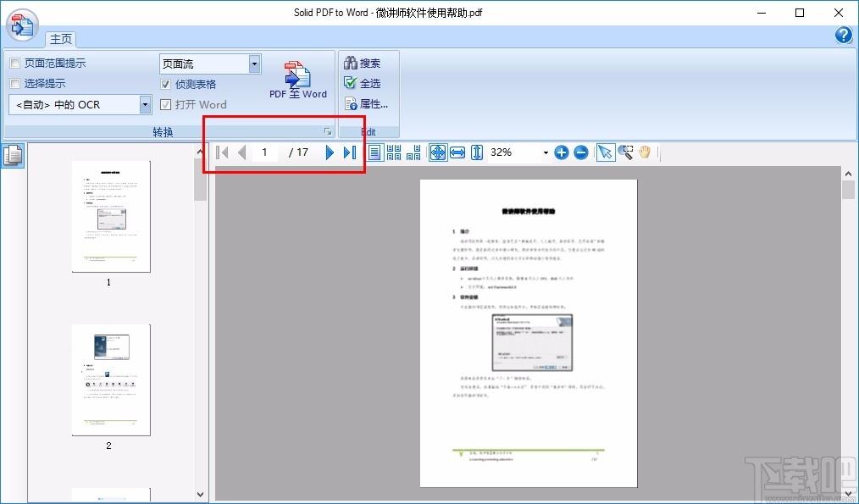Click the 全选 select all button
The image size is (859, 504).
pyautogui.click(x=362, y=83)
